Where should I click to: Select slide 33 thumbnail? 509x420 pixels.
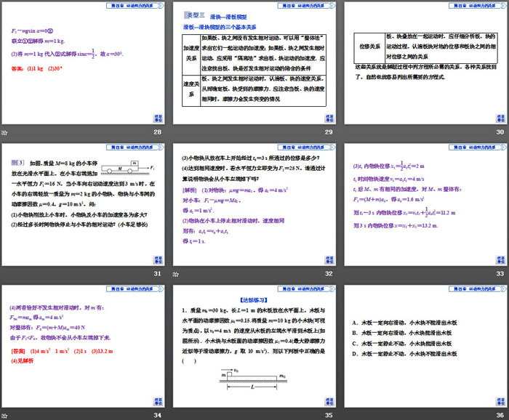pos(425,205)
